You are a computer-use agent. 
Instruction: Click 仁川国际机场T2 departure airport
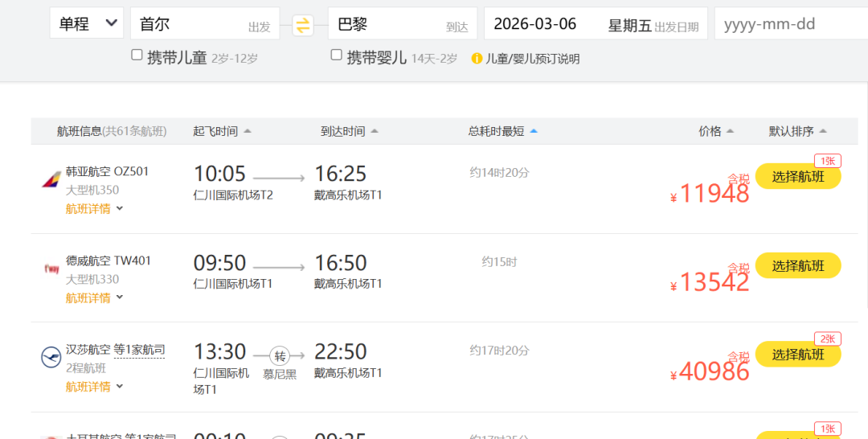(233, 195)
